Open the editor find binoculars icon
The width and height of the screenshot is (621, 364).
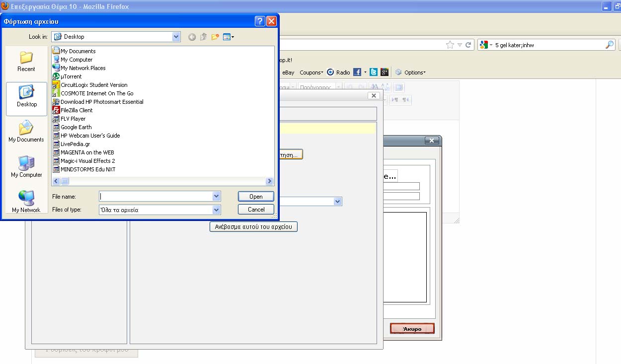(x=375, y=87)
